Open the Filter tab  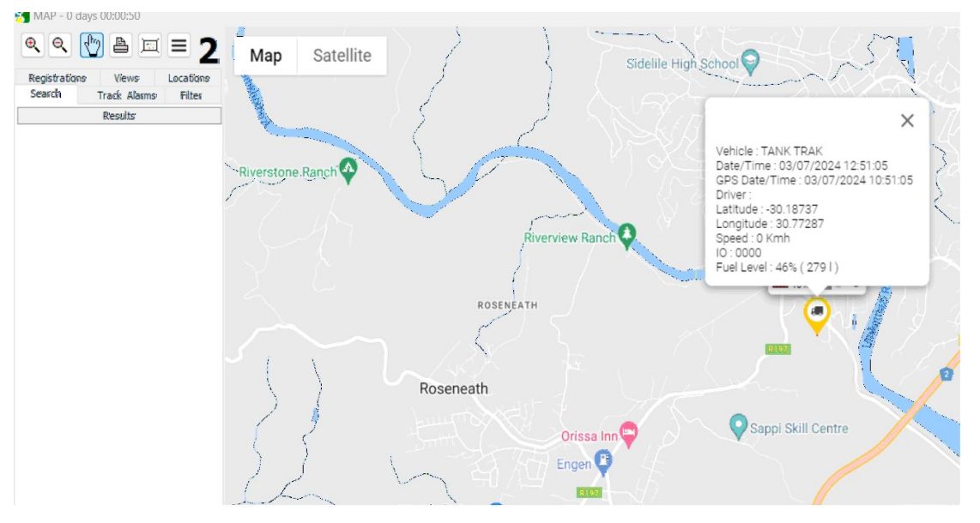191,96
